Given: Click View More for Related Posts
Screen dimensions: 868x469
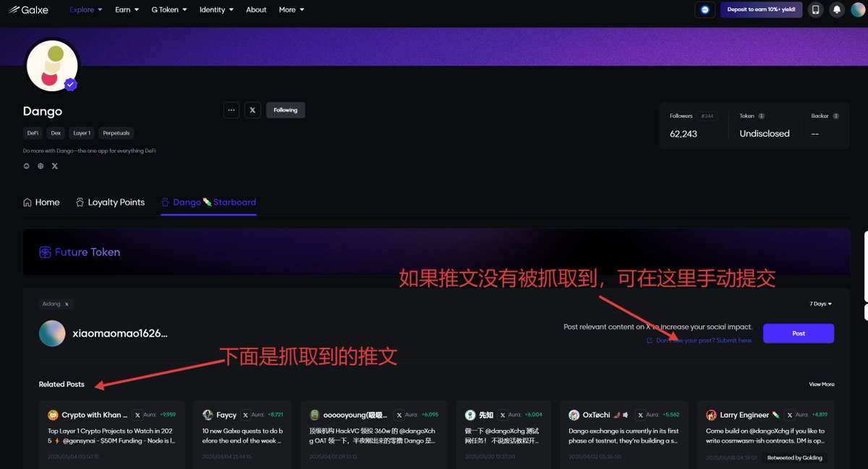Looking at the screenshot, I should tap(822, 384).
